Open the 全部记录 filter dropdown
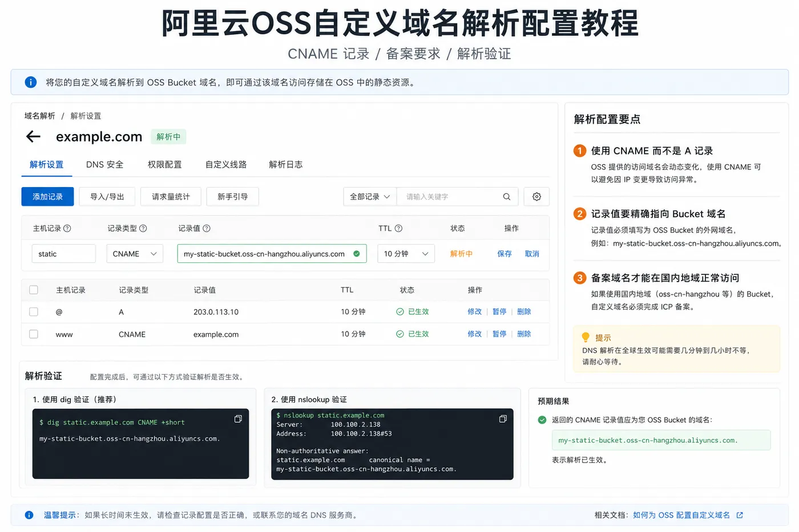The height and width of the screenshot is (532, 799). point(370,197)
